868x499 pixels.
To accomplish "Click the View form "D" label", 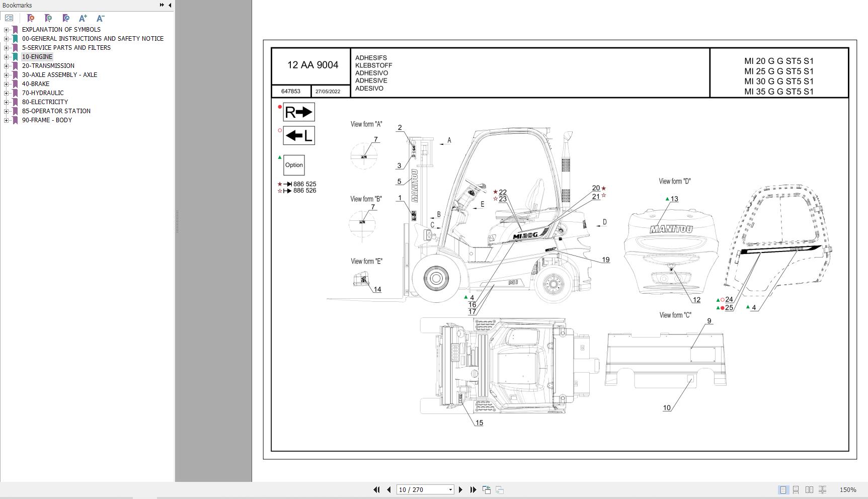I will tap(675, 181).
